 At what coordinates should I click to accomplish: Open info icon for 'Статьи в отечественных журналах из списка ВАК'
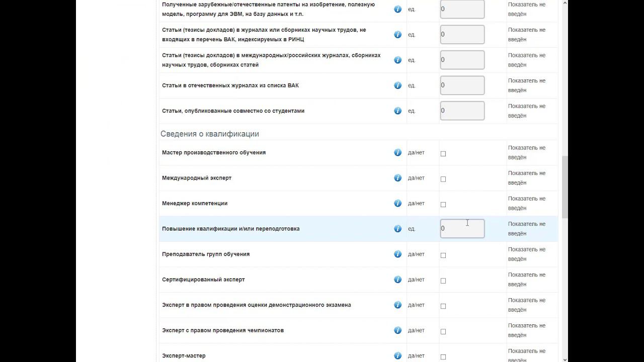coord(397,85)
